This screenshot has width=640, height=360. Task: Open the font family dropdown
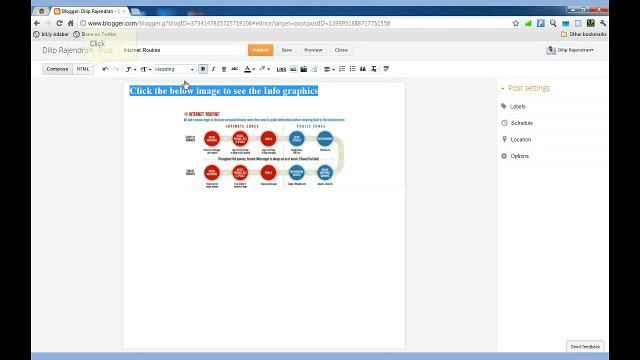(x=131, y=69)
